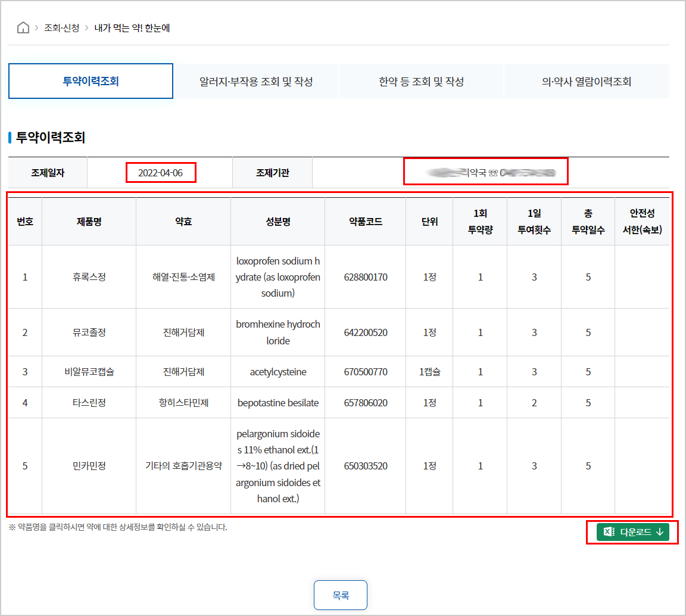Viewport: 686px width, 616px height.
Task: Click the download arrow icon
Action: point(658,533)
